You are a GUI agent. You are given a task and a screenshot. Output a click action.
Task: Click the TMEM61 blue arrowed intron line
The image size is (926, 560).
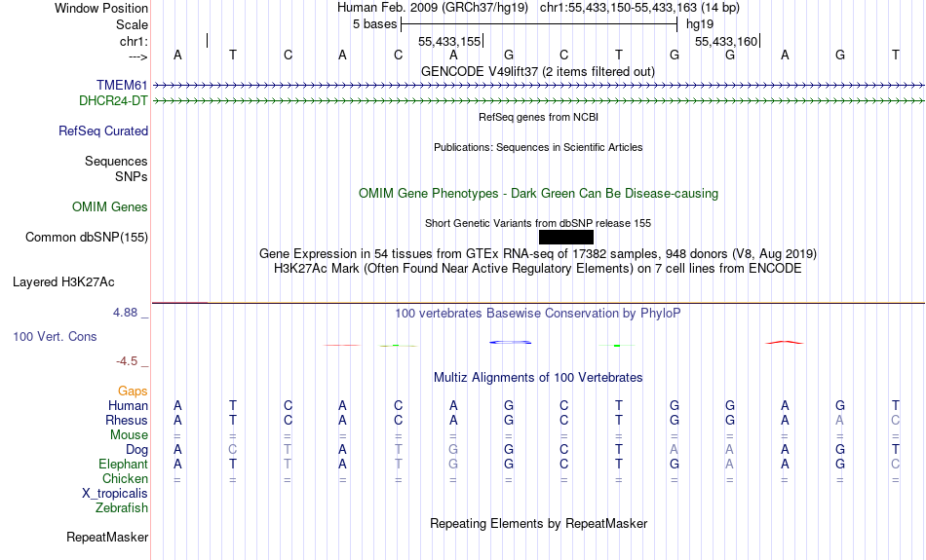(539, 86)
